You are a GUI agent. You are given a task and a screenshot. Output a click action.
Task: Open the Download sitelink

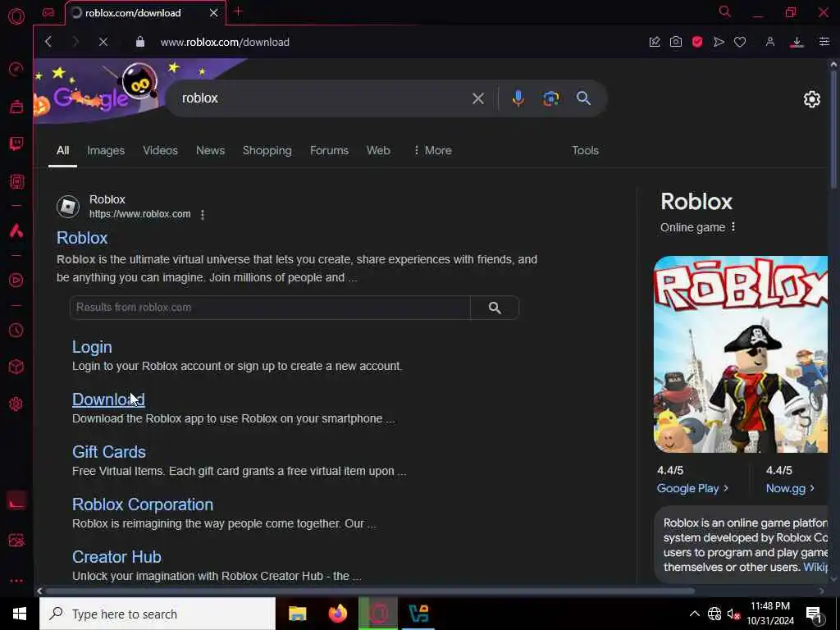point(108,399)
